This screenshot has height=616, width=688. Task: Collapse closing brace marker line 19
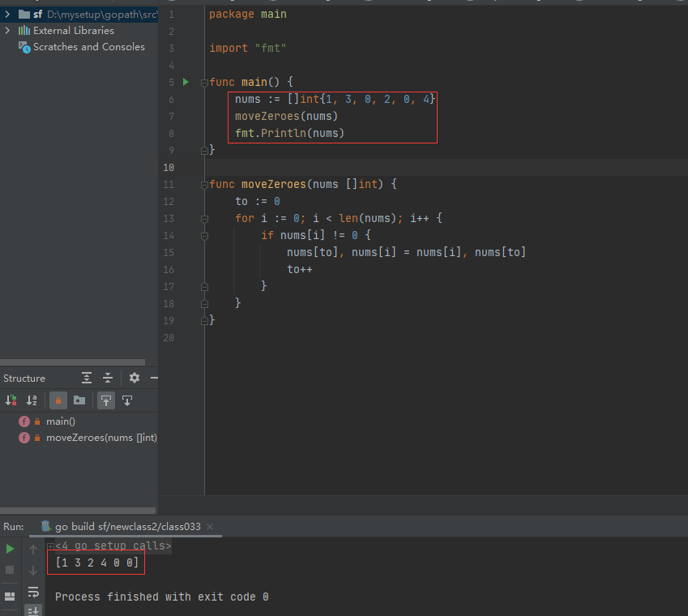[x=204, y=321]
